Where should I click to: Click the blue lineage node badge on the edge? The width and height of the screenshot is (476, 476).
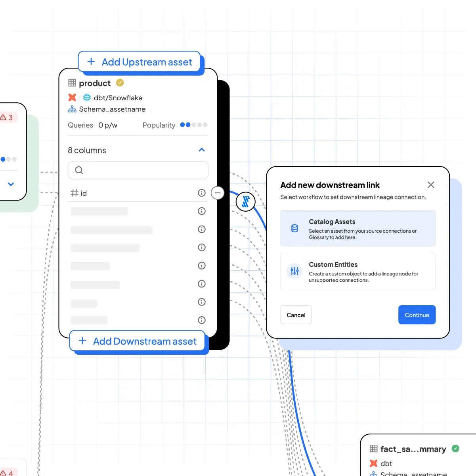[245, 201]
